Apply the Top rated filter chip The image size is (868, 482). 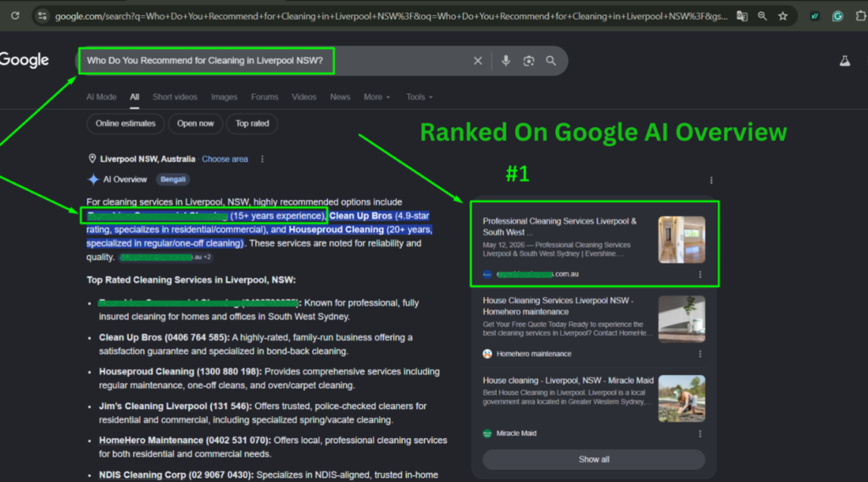[x=252, y=124]
